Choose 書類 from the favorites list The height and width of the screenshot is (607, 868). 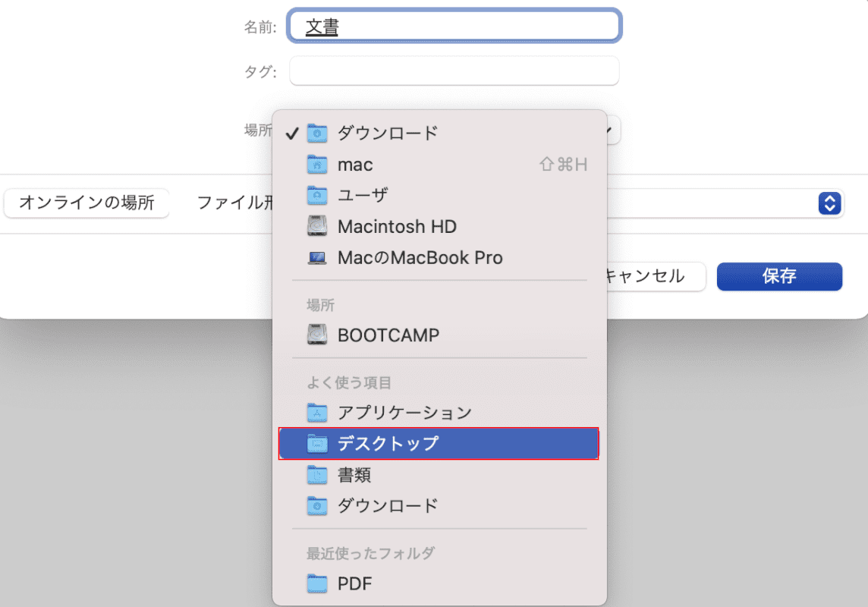click(x=439, y=475)
